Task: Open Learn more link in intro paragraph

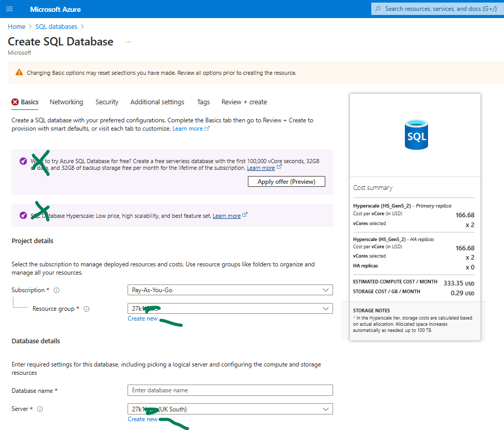Action: 188,129
